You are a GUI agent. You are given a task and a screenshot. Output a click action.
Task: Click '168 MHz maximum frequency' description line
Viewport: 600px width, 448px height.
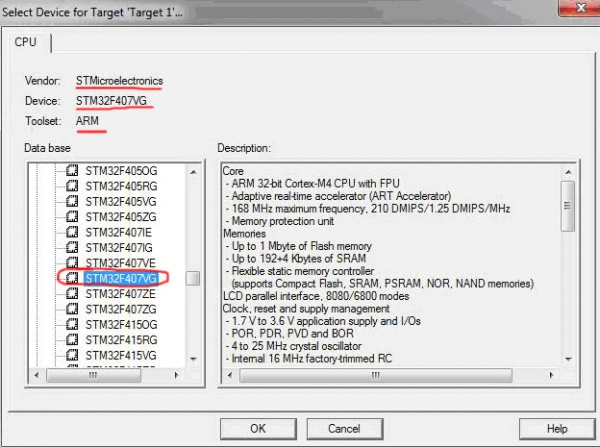pos(368,209)
